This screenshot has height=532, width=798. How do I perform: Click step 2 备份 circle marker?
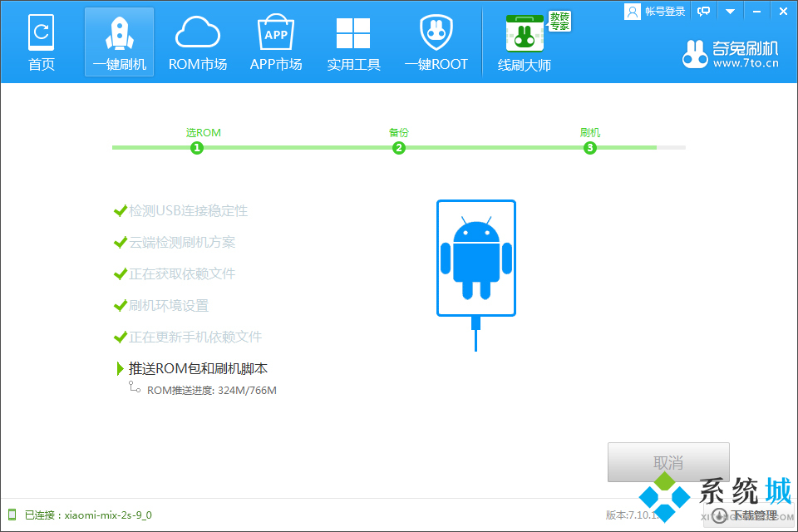point(398,148)
